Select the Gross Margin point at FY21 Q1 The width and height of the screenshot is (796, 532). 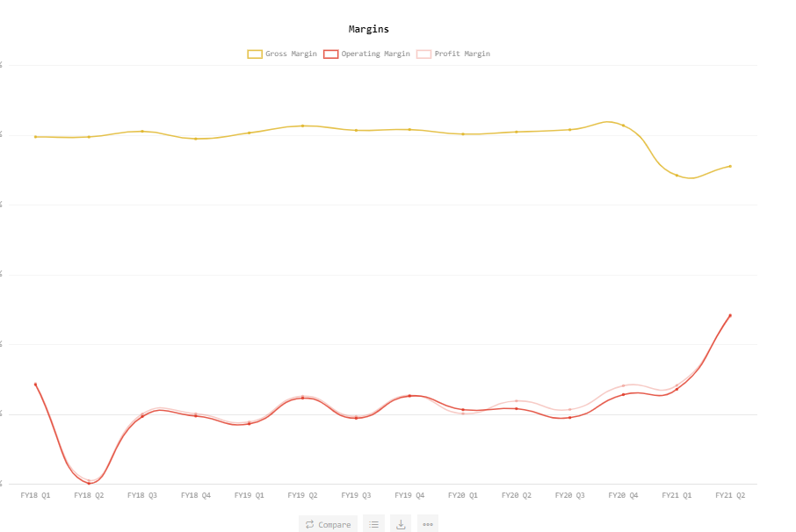(x=677, y=176)
